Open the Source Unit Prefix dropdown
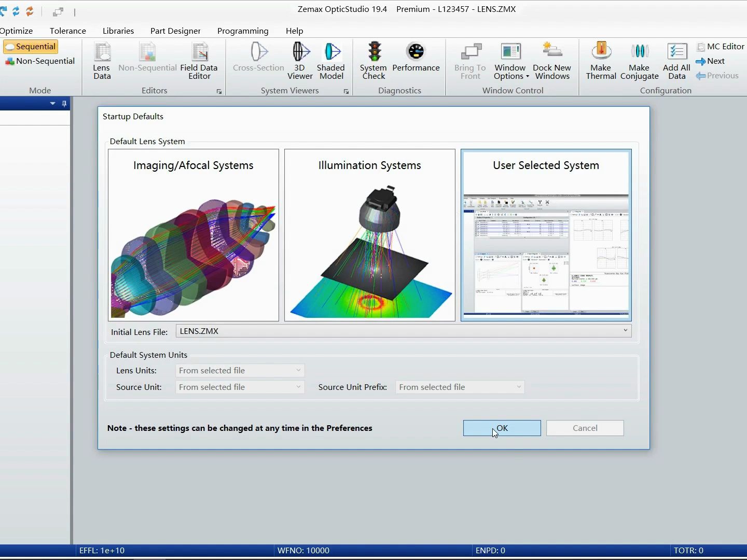This screenshot has width=747, height=560. (460, 387)
